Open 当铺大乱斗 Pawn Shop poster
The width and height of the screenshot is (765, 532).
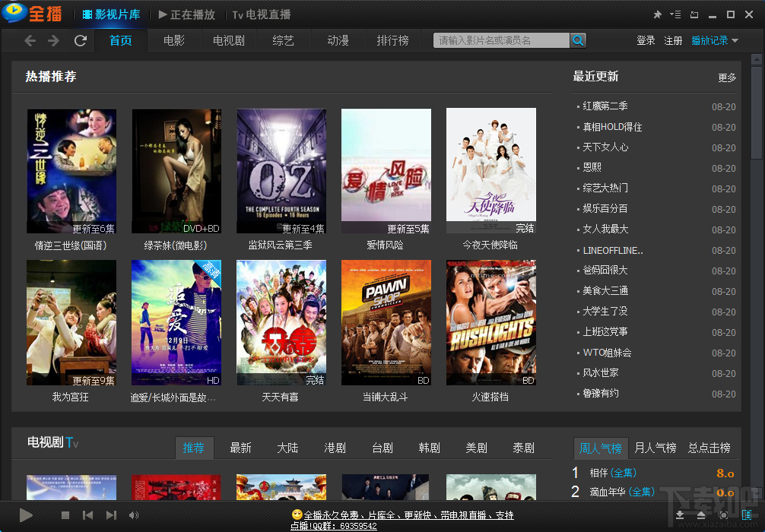click(386, 323)
